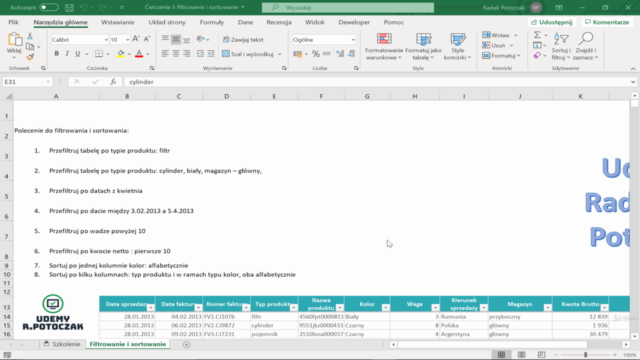The height and width of the screenshot is (360, 640).
Task: Apply the red font color
Action: [x=139, y=53]
